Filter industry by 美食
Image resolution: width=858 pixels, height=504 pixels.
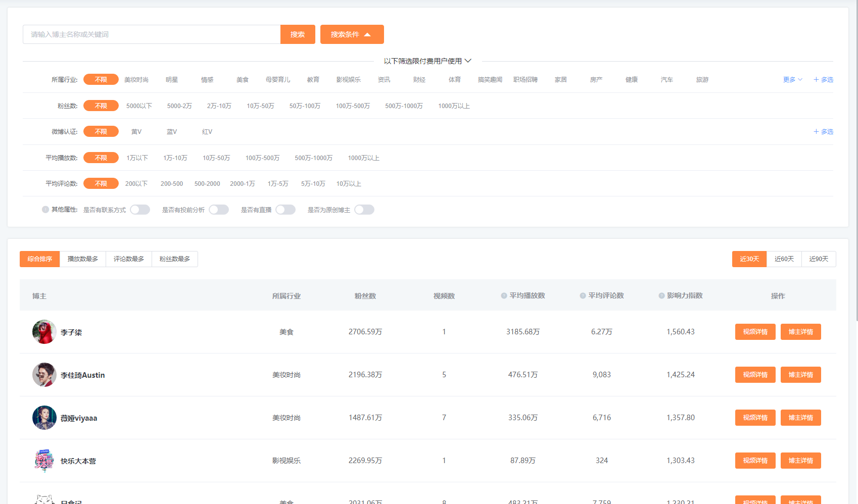(243, 80)
